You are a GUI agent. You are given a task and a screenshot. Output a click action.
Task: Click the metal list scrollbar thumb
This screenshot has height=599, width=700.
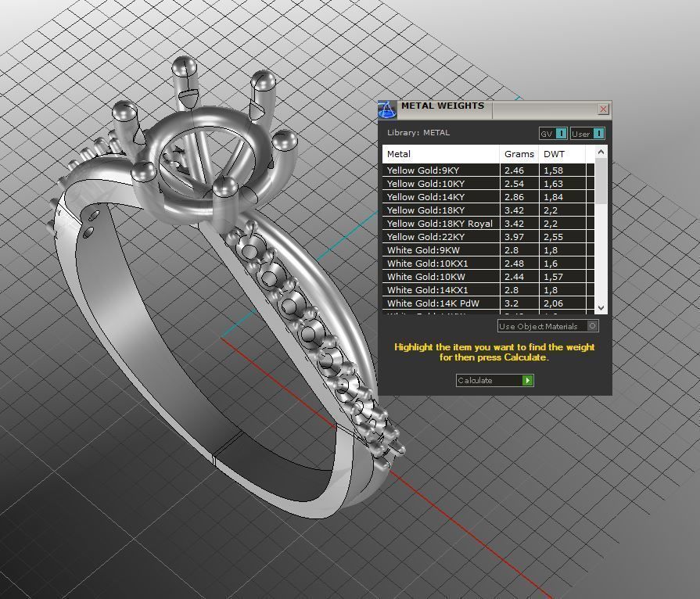(601, 181)
